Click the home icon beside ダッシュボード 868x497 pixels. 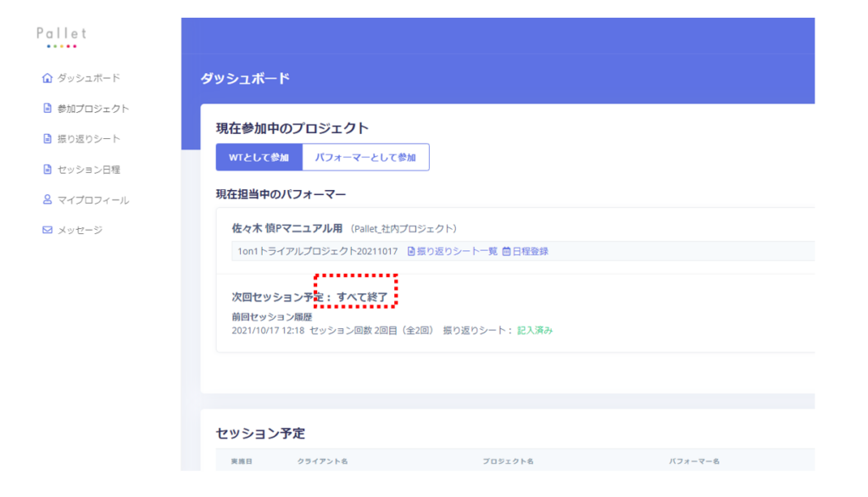click(x=47, y=78)
